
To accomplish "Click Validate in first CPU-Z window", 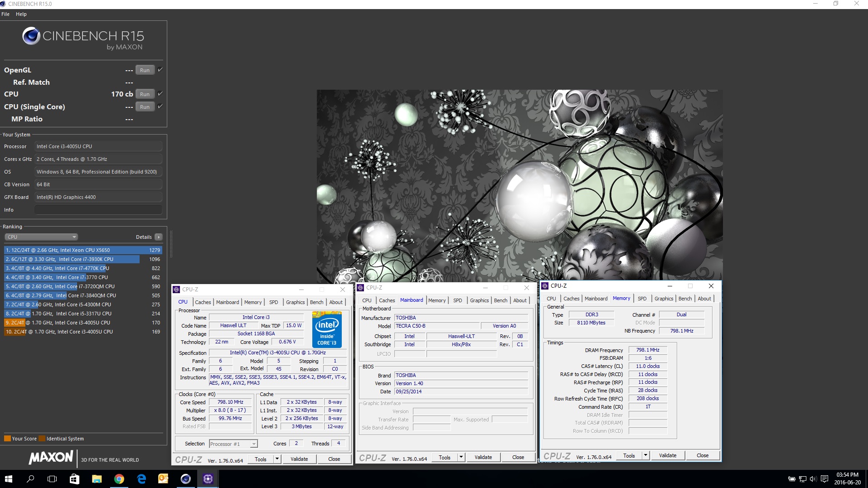I will [299, 459].
